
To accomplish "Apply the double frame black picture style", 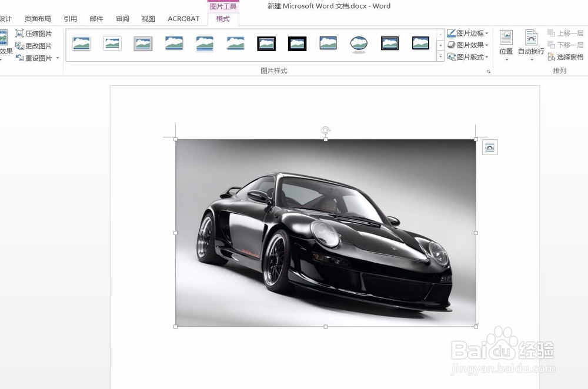I will tap(266, 43).
